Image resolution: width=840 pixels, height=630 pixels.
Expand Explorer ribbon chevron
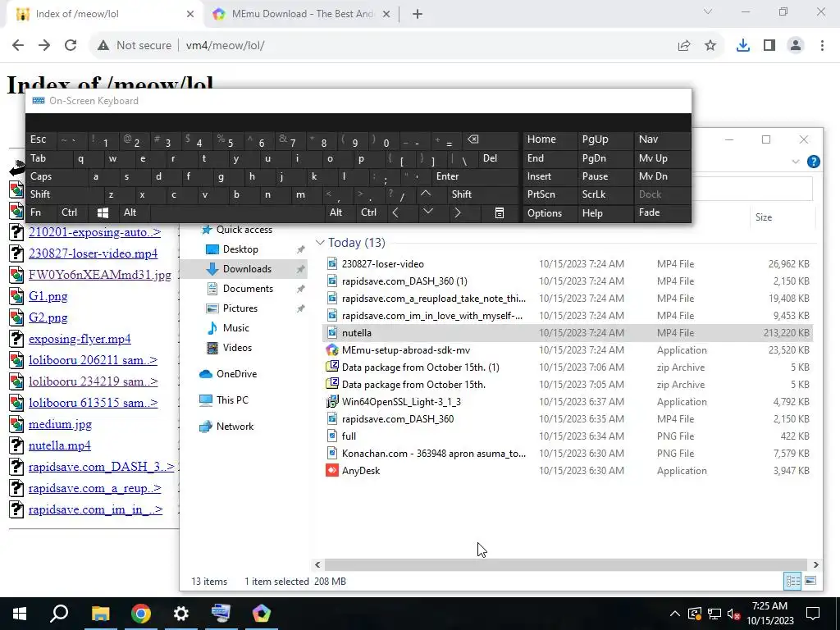click(x=796, y=162)
